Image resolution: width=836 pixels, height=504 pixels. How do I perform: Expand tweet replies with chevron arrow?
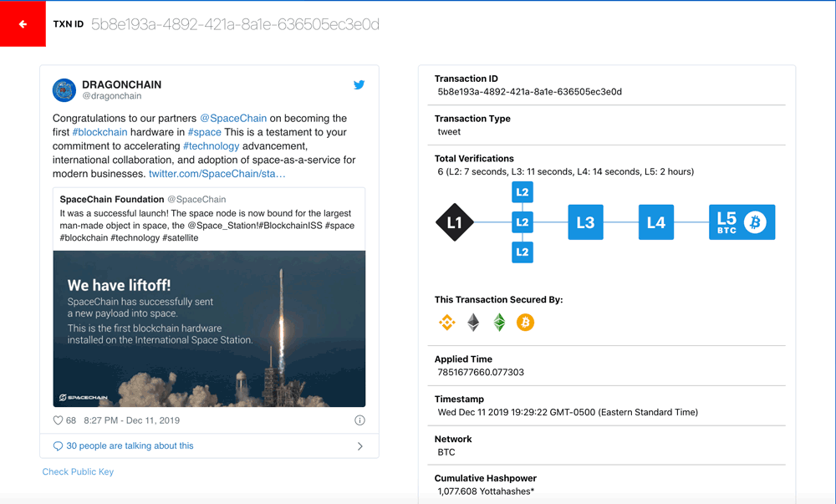pyautogui.click(x=359, y=446)
